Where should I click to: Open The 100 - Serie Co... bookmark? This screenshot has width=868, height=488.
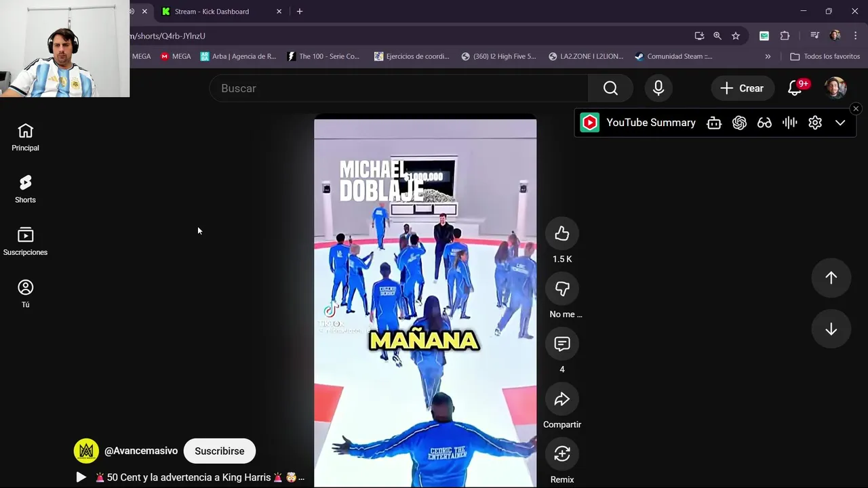[324, 56]
